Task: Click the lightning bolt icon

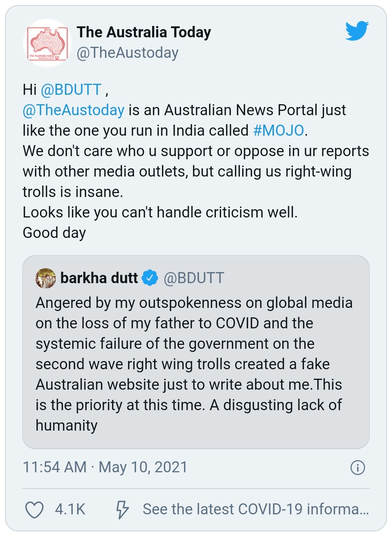Action: pos(122,510)
